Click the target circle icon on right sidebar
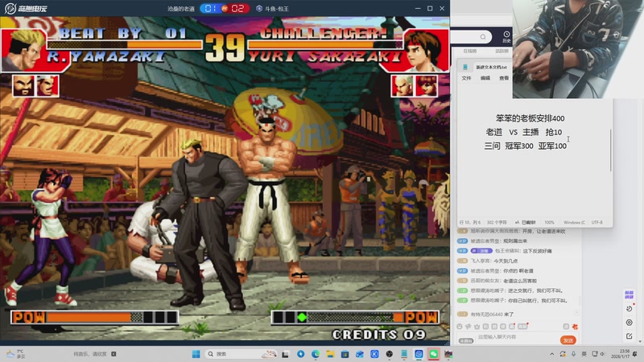Screen dimensions: 644x362 click(629, 323)
